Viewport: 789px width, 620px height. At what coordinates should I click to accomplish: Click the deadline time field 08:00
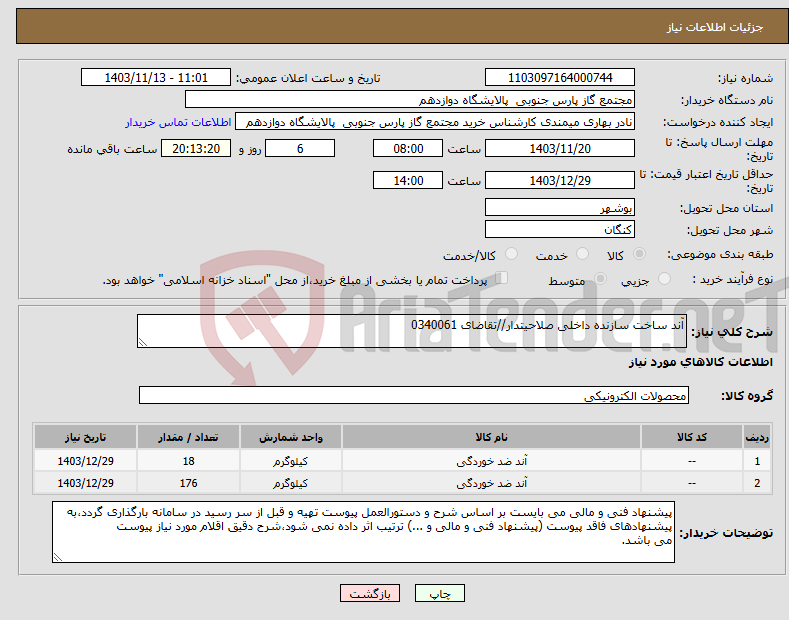[408, 148]
